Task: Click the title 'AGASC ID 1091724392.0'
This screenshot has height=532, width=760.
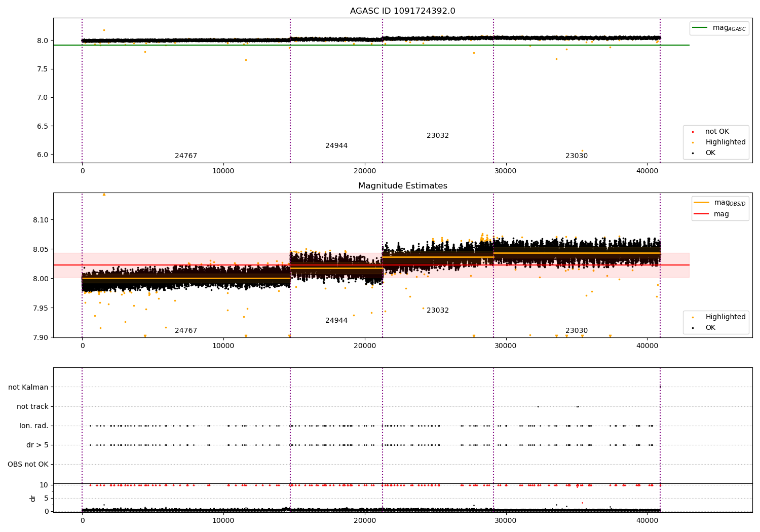Action: pyautogui.click(x=403, y=11)
